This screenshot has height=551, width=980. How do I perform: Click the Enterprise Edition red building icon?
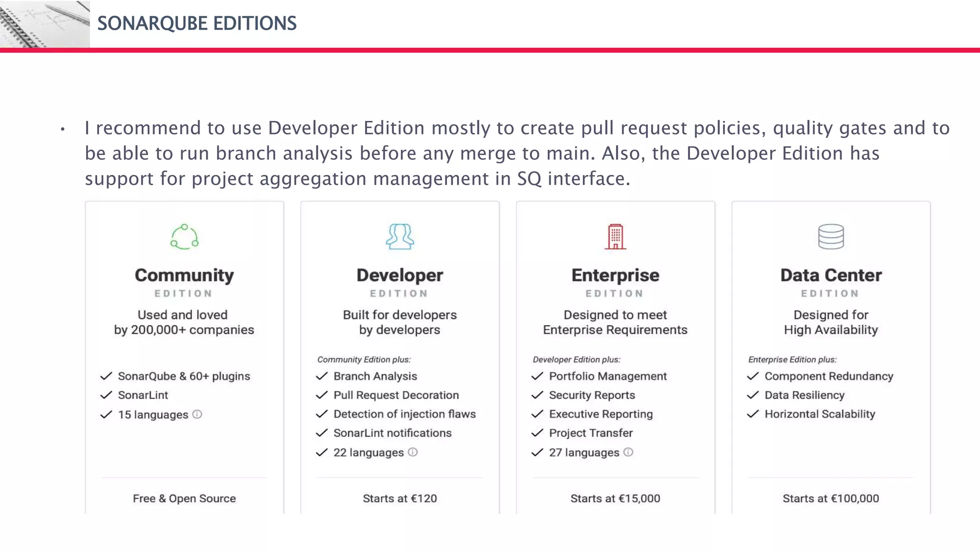[615, 237]
